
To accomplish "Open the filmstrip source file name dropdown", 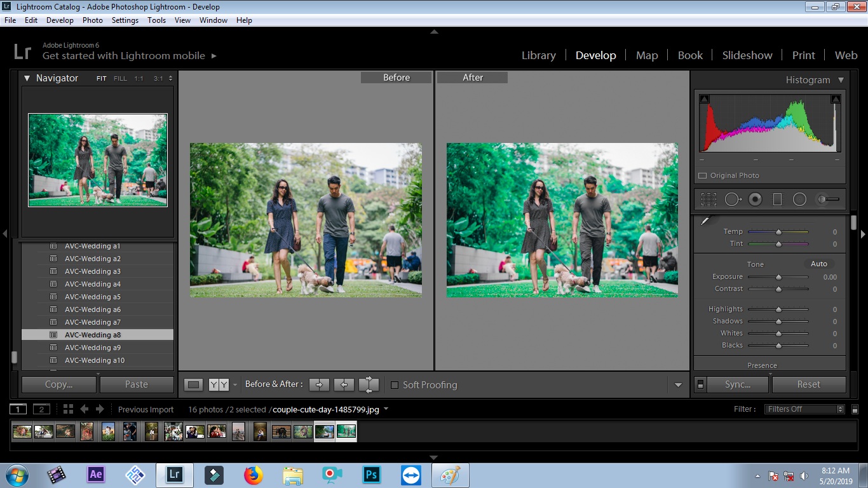I will [x=386, y=409].
